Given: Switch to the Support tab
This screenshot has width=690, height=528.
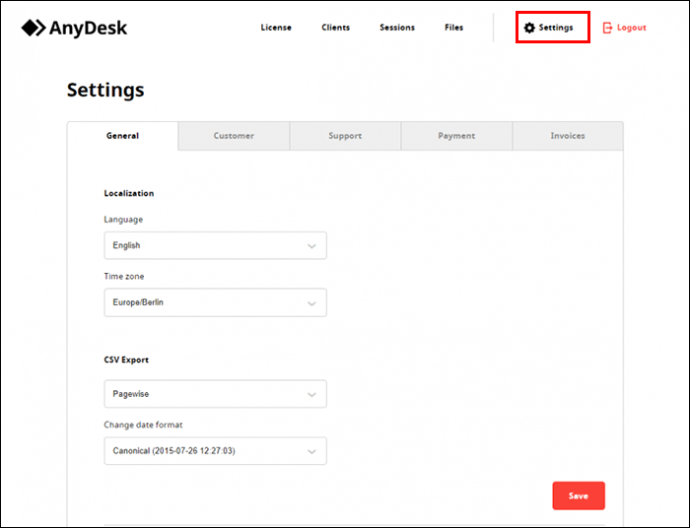Looking at the screenshot, I should tap(345, 136).
